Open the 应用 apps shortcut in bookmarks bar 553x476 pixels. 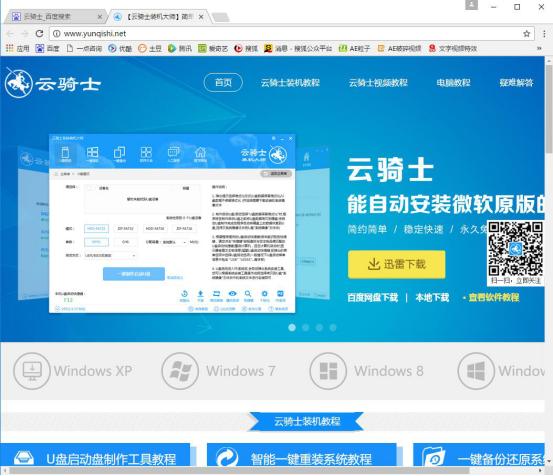click(18, 48)
